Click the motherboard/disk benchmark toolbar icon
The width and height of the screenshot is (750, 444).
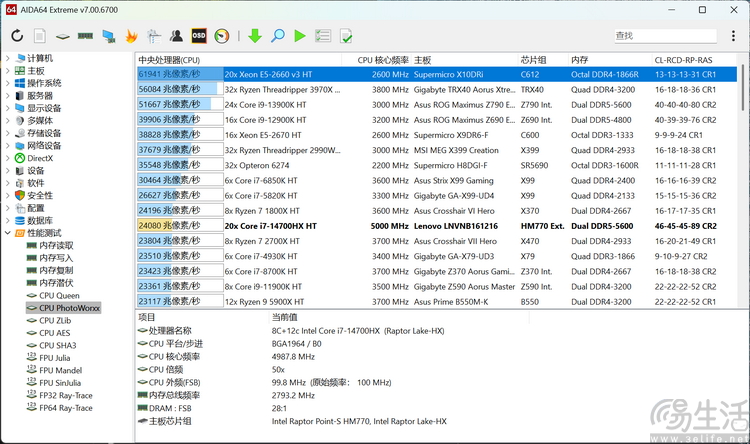[x=63, y=36]
